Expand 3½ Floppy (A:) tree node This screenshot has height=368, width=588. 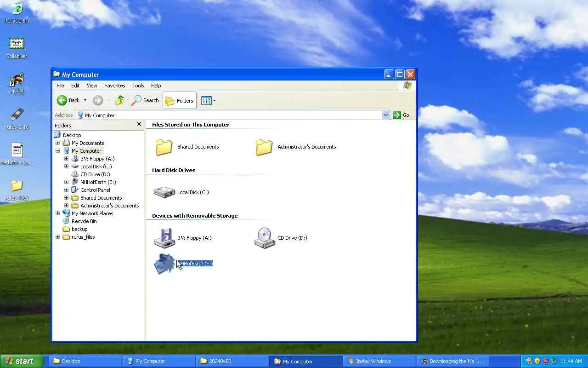pos(66,159)
